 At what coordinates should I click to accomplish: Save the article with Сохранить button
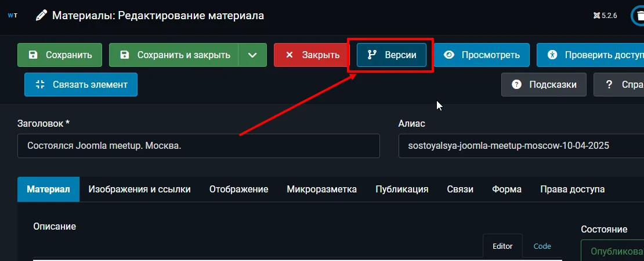coord(60,55)
